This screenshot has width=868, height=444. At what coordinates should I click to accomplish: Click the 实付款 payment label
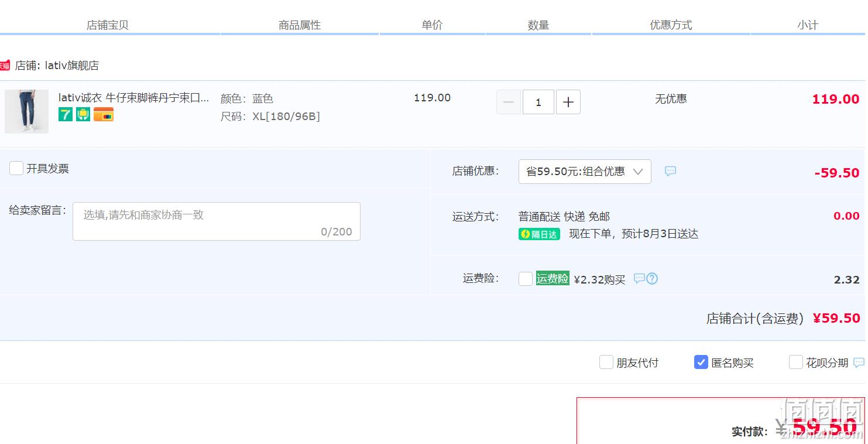[x=750, y=432]
